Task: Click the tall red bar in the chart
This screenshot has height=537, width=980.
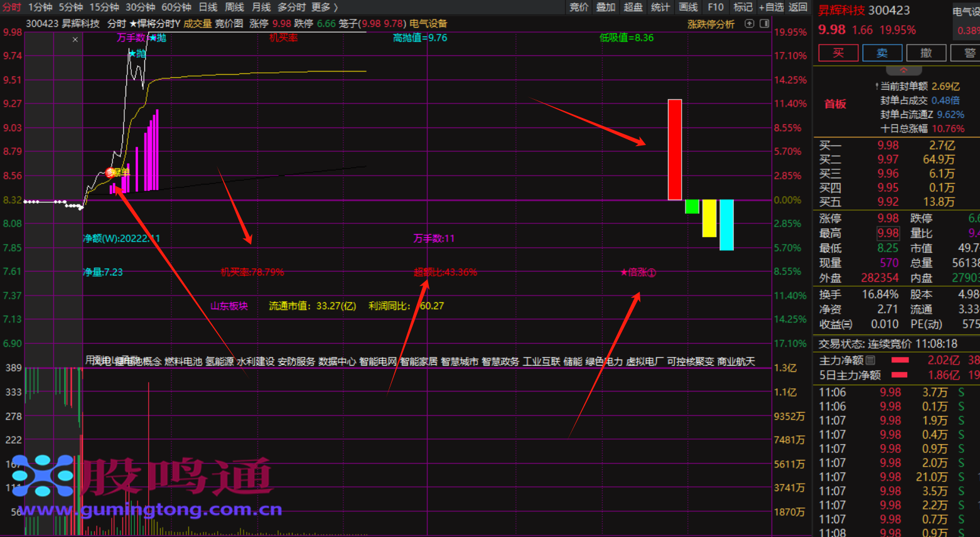Action: (674, 149)
